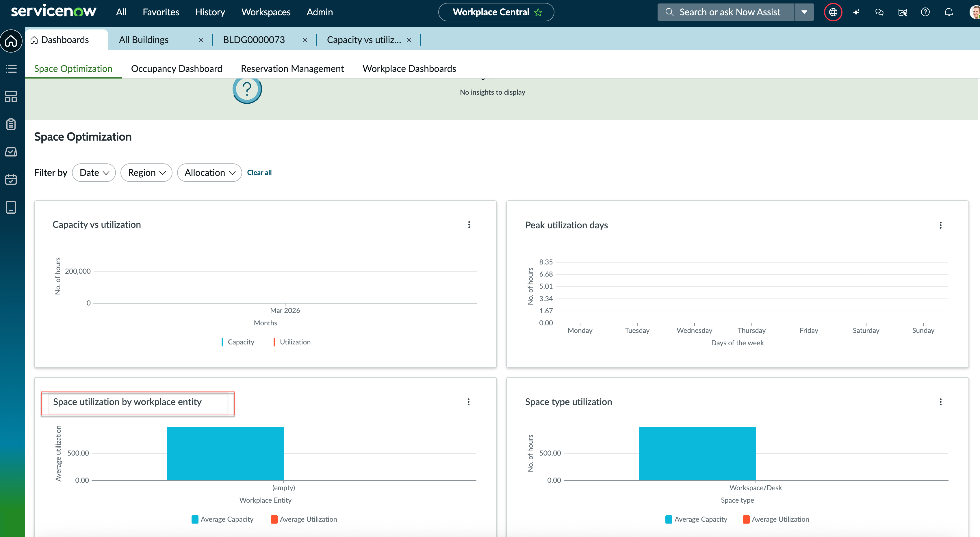This screenshot has width=980, height=537.
Task: Click the Clear all link
Action: click(x=259, y=173)
